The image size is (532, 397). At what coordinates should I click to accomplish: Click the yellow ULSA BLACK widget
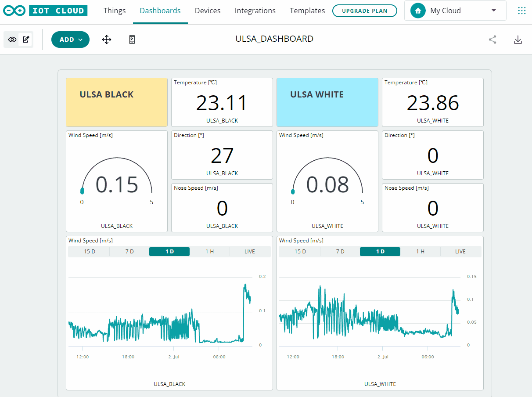click(116, 102)
